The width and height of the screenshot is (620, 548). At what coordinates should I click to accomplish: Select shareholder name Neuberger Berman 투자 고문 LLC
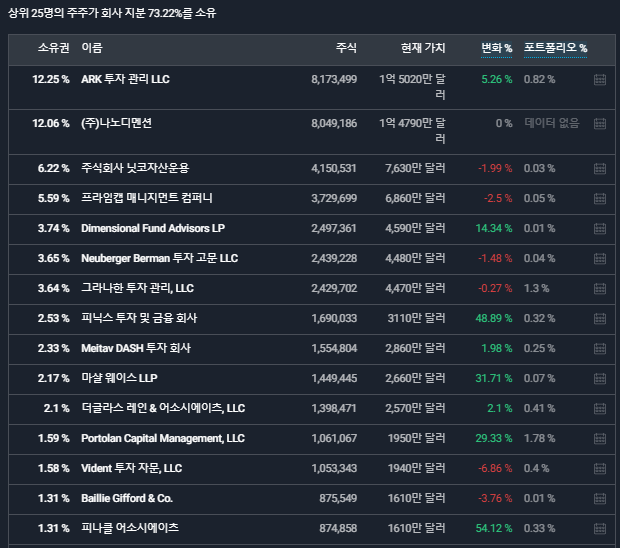pos(160,258)
